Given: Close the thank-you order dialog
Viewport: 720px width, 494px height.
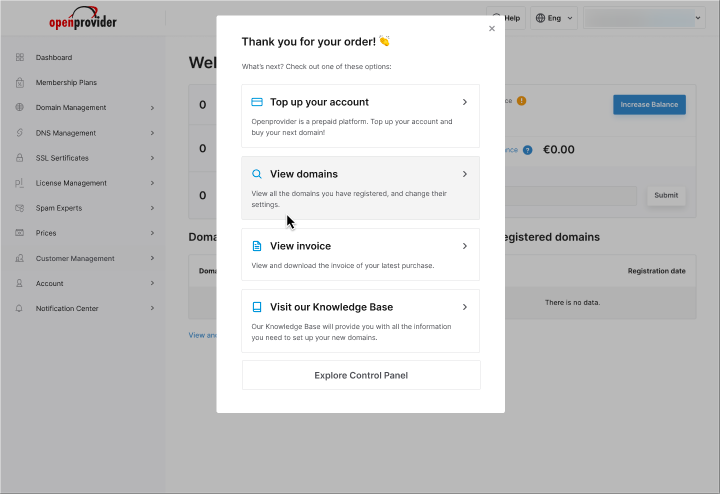Looking at the screenshot, I should (492, 28).
